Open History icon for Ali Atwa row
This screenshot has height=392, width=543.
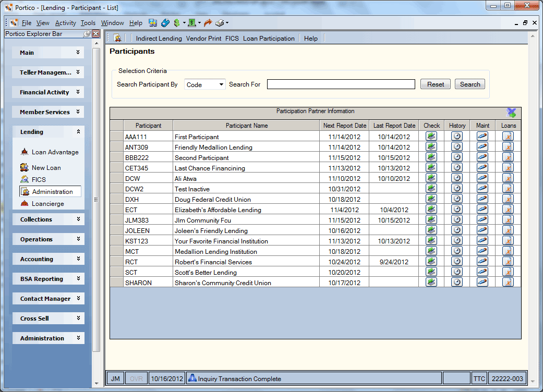click(457, 178)
